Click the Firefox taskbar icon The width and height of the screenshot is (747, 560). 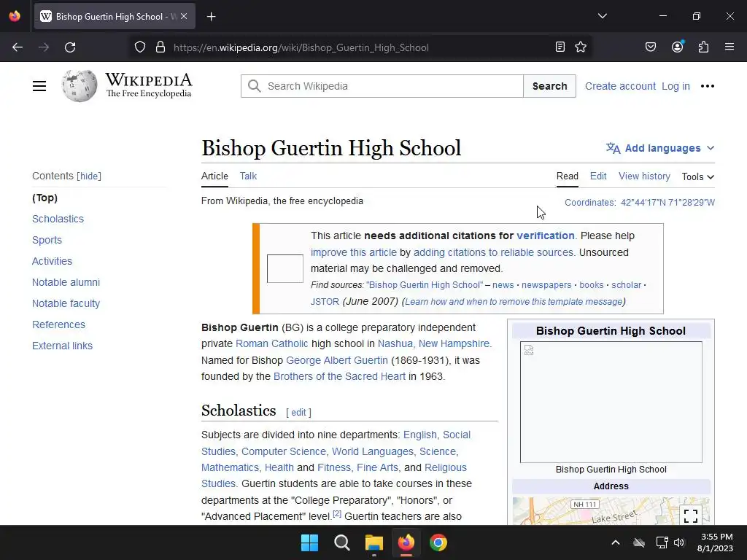[x=406, y=542]
